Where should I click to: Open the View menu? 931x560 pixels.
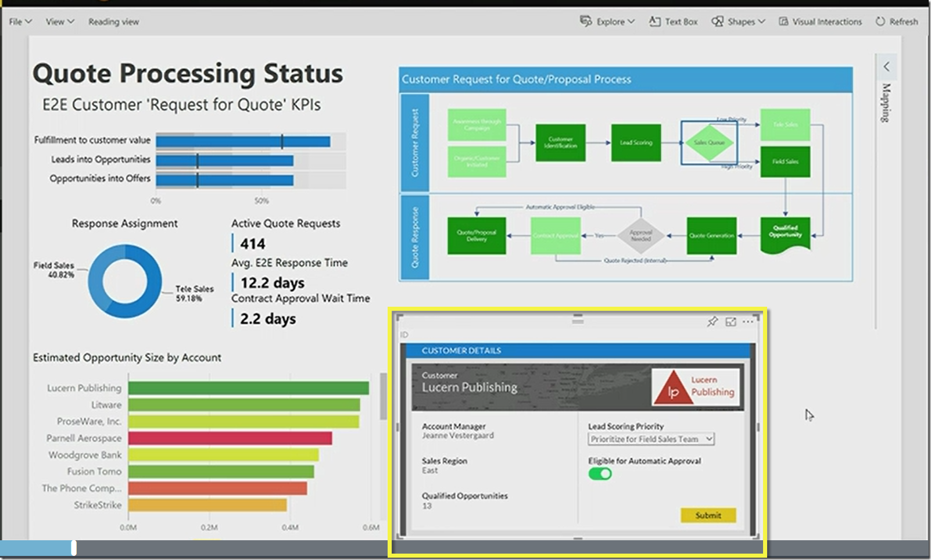click(x=60, y=21)
